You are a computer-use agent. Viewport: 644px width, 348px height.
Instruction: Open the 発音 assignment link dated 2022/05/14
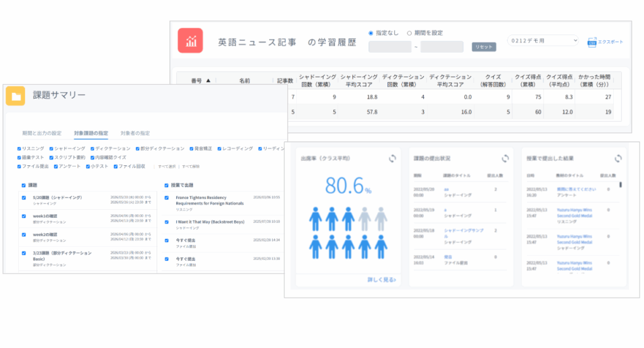pyautogui.click(x=448, y=257)
